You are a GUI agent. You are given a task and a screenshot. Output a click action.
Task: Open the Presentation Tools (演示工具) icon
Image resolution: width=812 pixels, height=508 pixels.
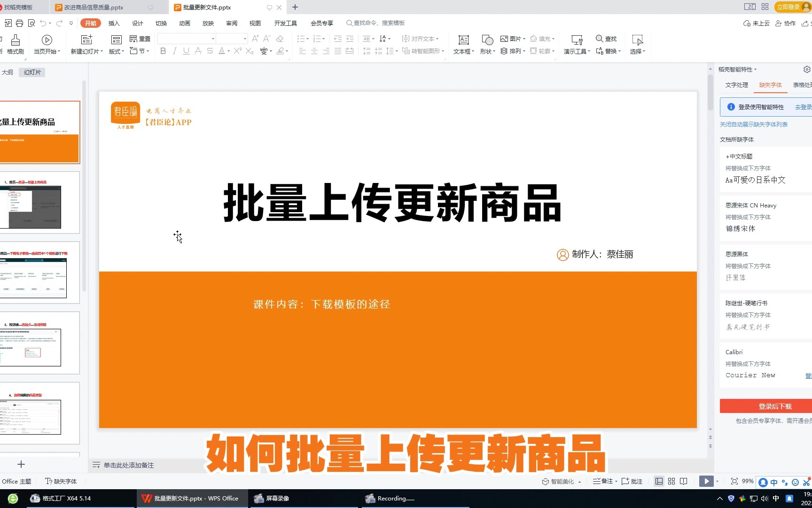coord(577,40)
